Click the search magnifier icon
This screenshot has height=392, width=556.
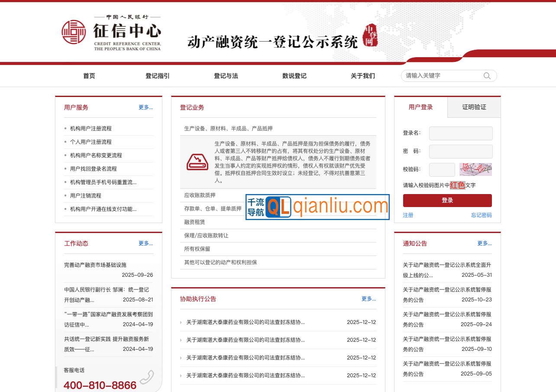point(487,76)
